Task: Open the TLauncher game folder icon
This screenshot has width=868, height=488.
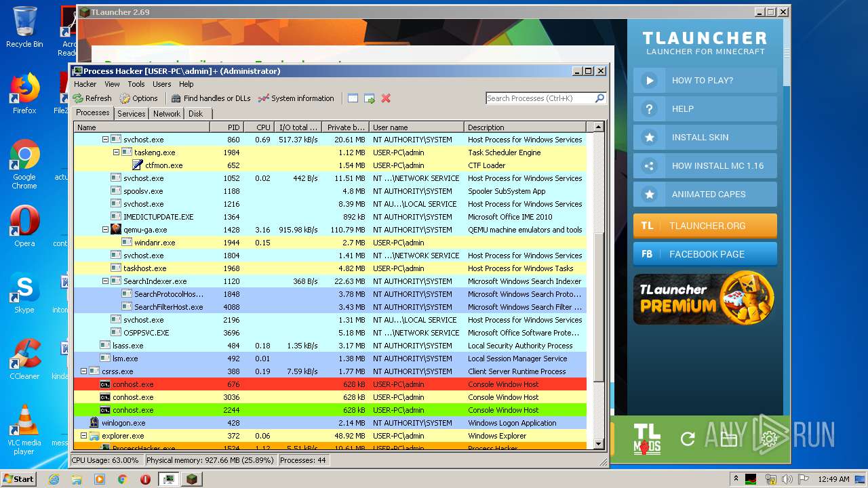Action: pyautogui.click(x=728, y=439)
